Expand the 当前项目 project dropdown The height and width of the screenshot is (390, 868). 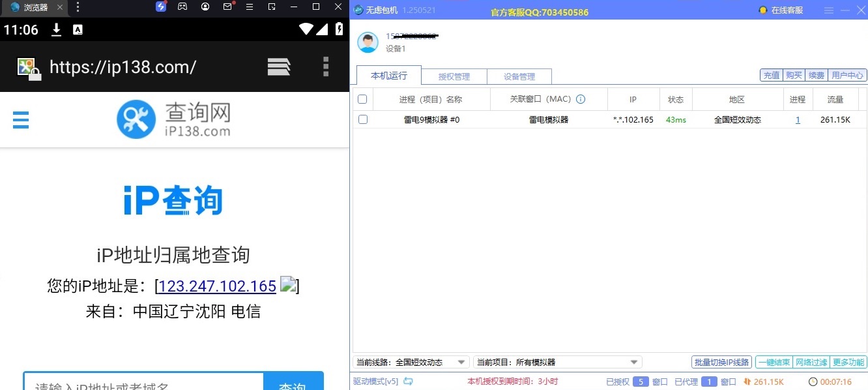coord(633,363)
